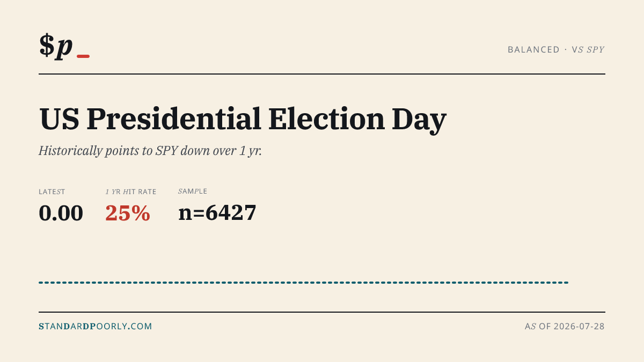Click the word Election in the title
Screen dimensions: 644x362
[326, 119]
